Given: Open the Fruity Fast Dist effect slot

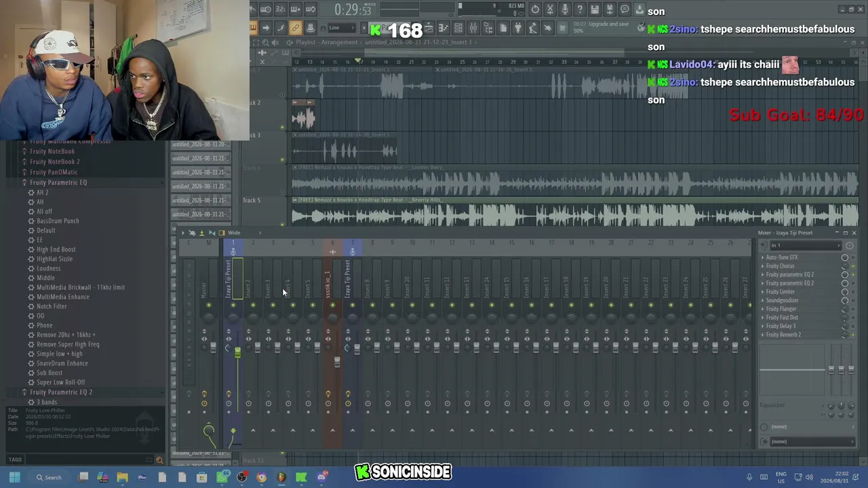Looking at the screenshot, I should click(782, 317).
